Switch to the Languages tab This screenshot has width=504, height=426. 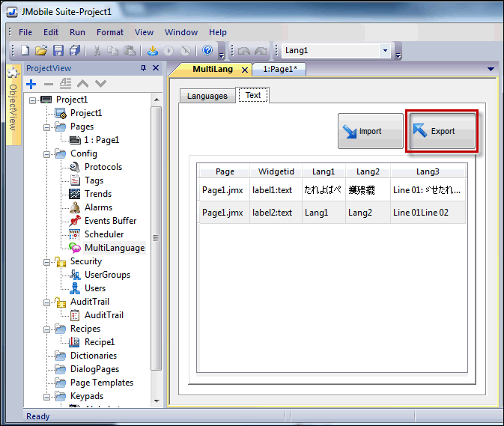coord(207,96)
